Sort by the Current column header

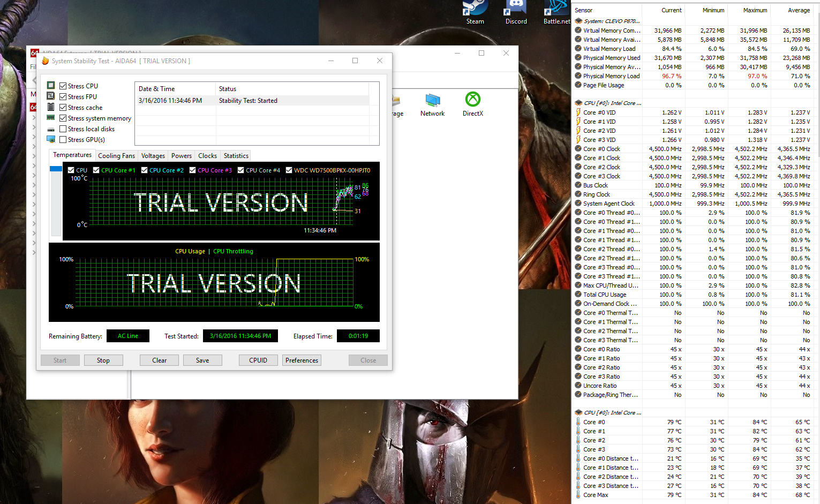[x=663, y=10]
